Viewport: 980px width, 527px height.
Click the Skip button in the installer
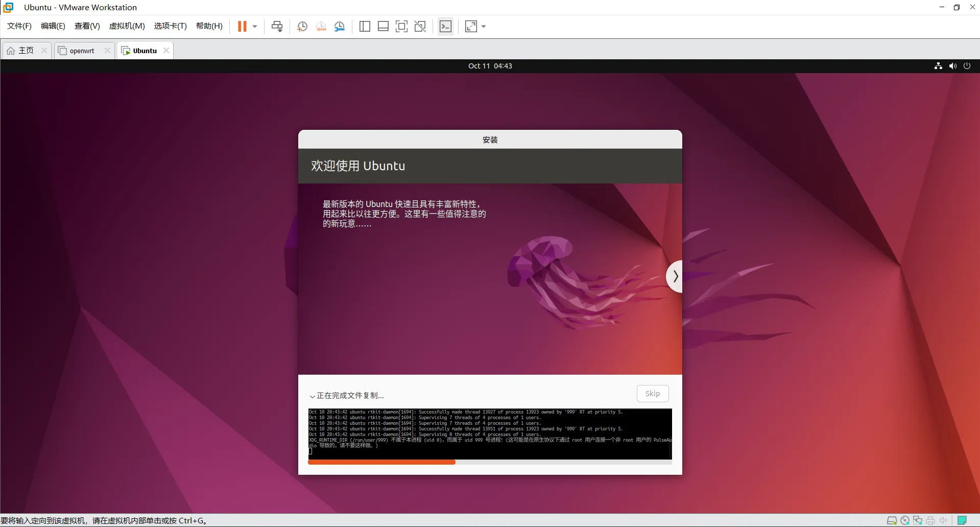pos(653,393)
